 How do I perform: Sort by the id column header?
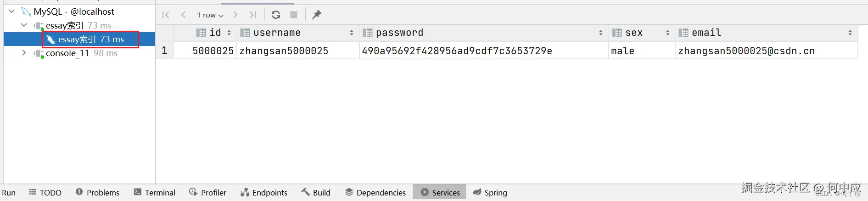pyautogui.click(x=215, y=33)
